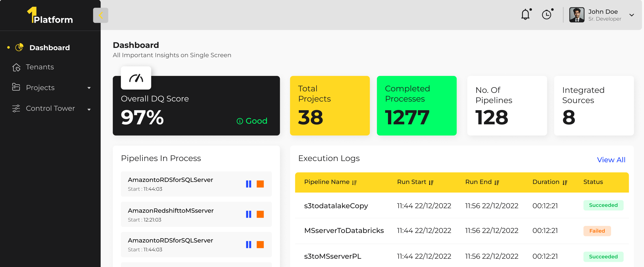This screenshot has width=644, height=267.
Task: Click John Doe's profile avatar
Action: (577, 15)
